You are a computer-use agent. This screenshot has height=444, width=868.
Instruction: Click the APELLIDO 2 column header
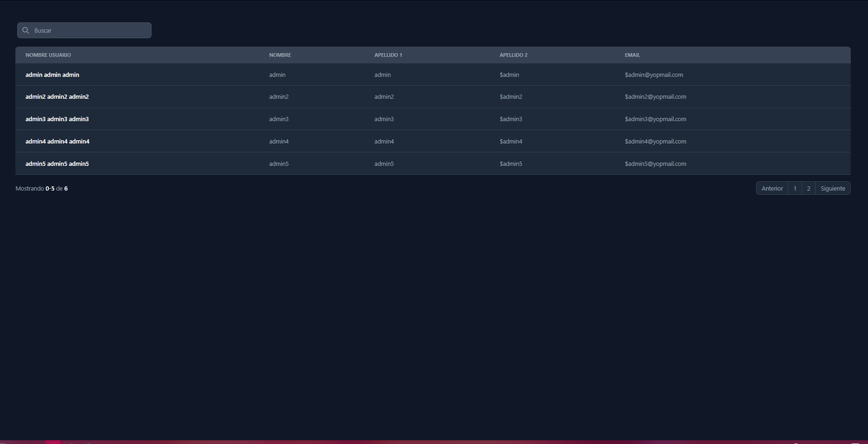pos(513,55)
